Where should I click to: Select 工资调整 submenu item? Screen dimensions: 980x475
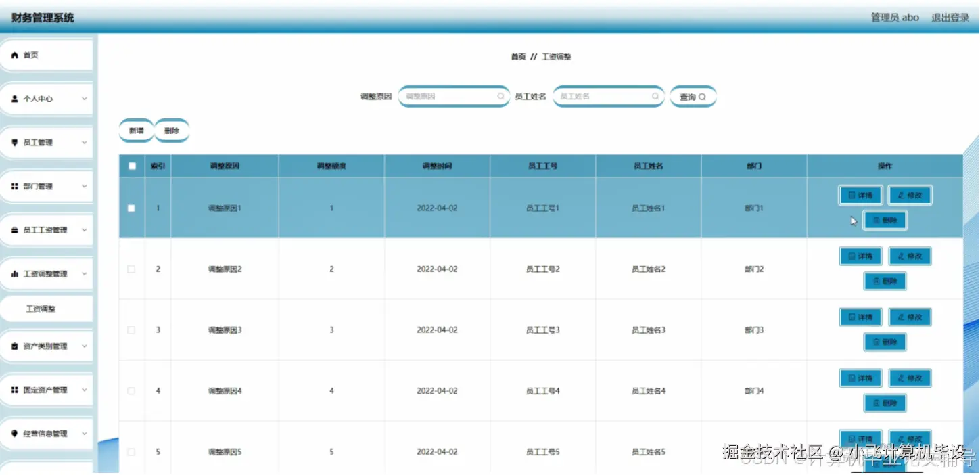pos(46,309)
